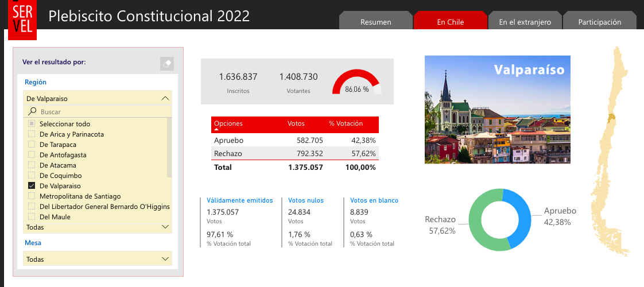This screenshot has height=287, width=644.
Task: Click the Apruebo 42,38% chart label
Action: tap(560, 216)
